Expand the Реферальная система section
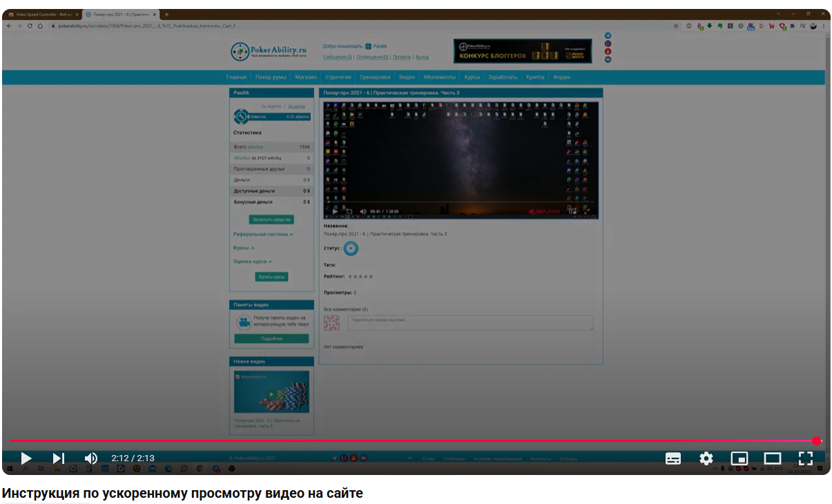 point(263,235)
